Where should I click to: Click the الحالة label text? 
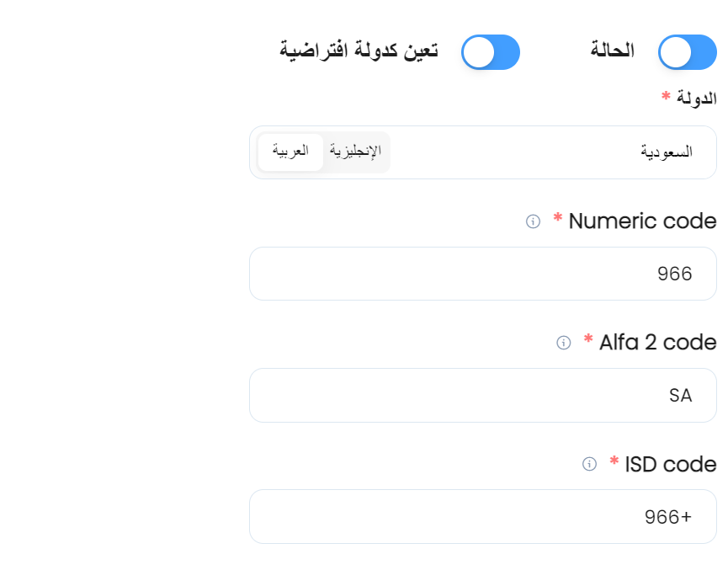[x=612, y=51]
